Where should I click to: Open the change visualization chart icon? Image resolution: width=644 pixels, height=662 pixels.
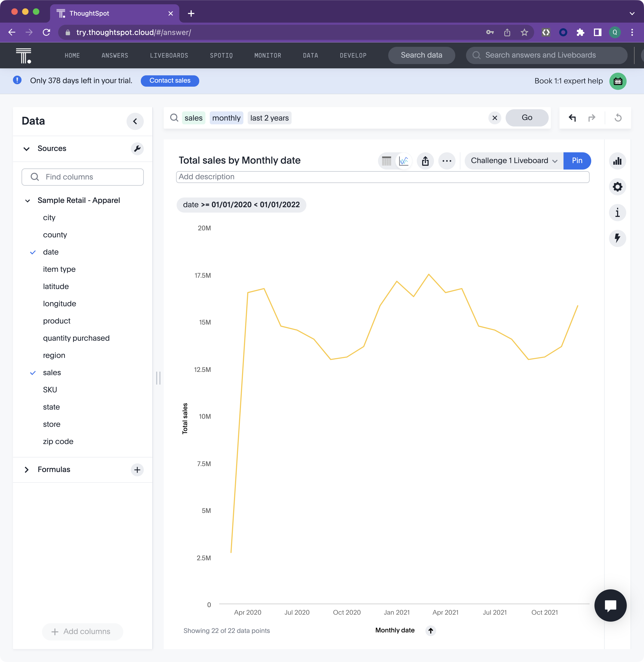point(617,161)
